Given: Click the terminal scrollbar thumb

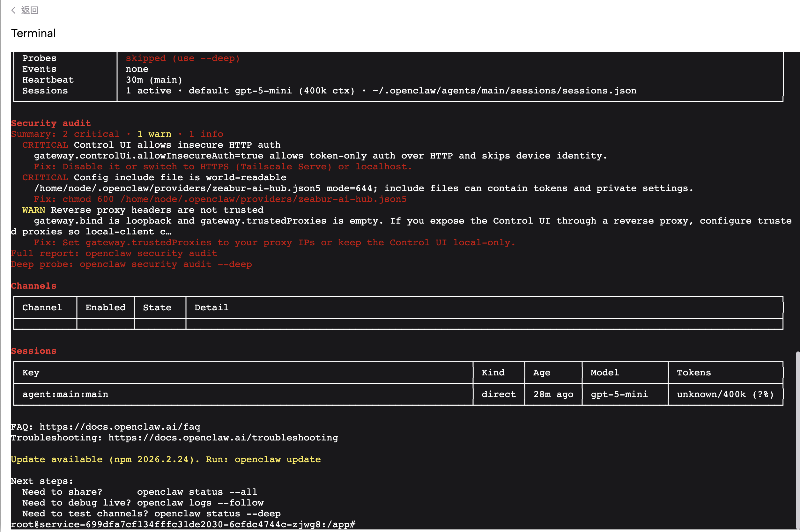Looking at the screenshot, I should tap(798, 440).
